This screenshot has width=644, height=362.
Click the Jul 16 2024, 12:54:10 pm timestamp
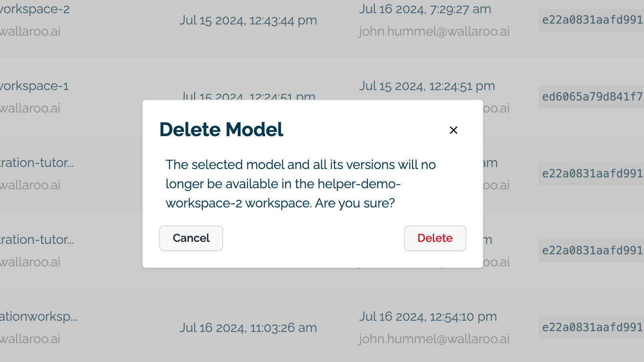[x=428, y=316]
